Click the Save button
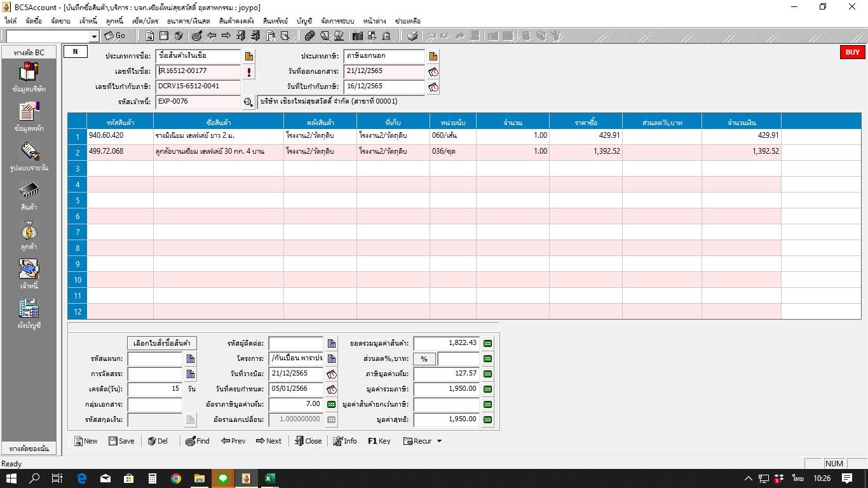The image size is (868, 488). (x=121, y=441)
